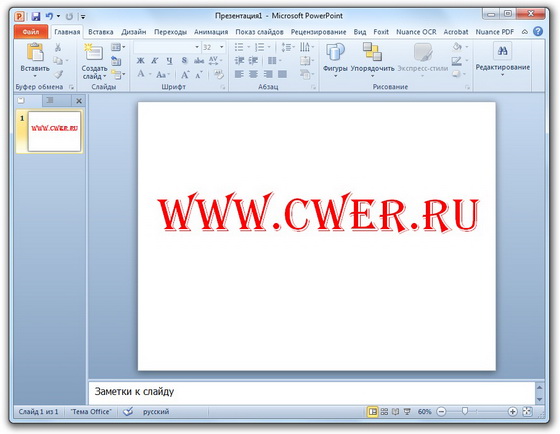The width and height of the screenshot is (560, 434).
Task: Click the Copy icon in Буфер обмена
Action: click(58, 60)
